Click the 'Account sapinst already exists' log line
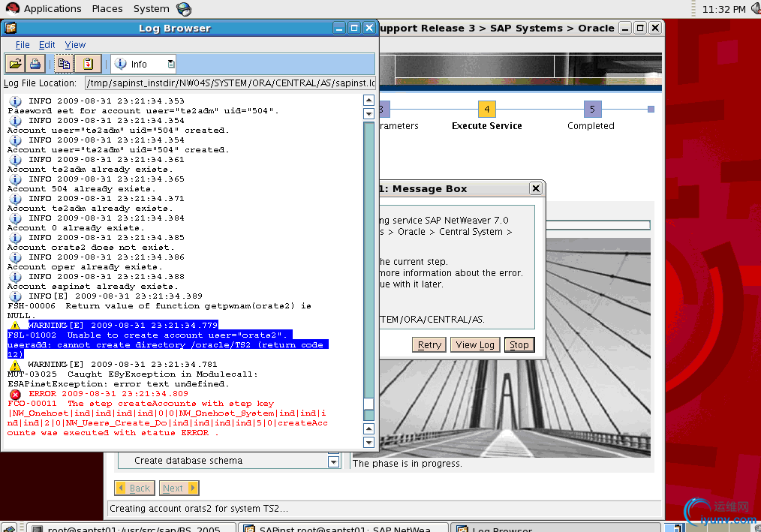This screenshot has height=532, width=761. tap(93, 287)
